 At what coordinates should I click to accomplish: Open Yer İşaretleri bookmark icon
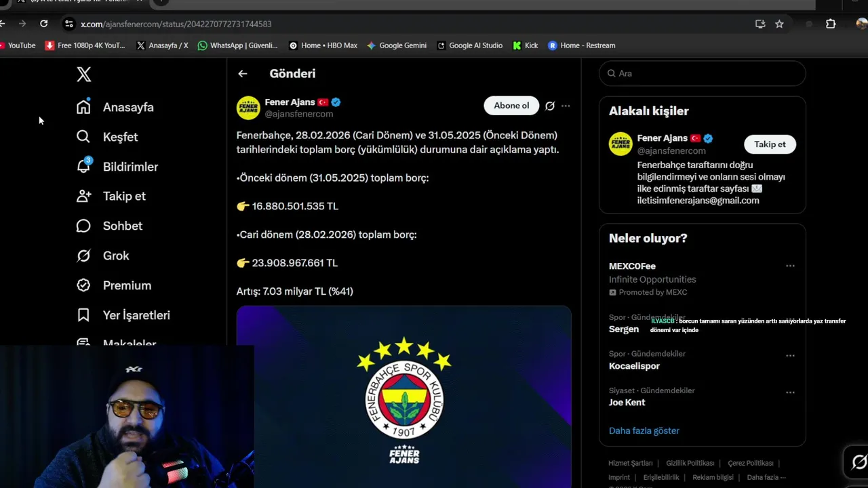(83, 315)
